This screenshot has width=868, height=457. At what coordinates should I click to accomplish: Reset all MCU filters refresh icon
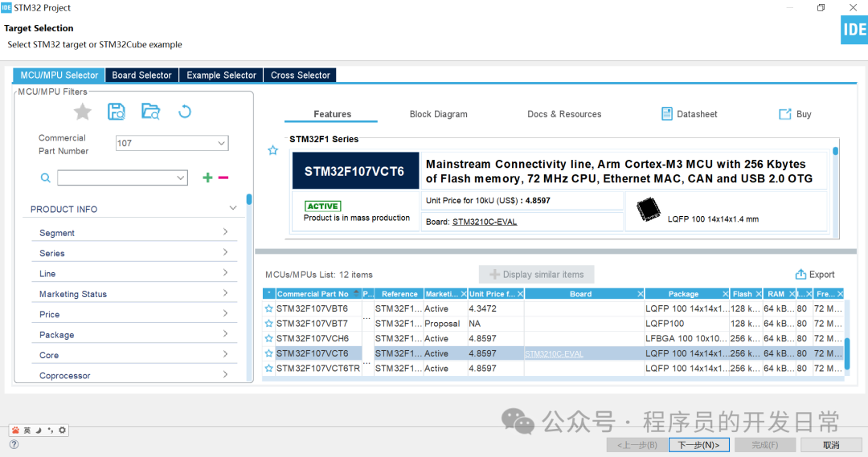tap(185, 112)
